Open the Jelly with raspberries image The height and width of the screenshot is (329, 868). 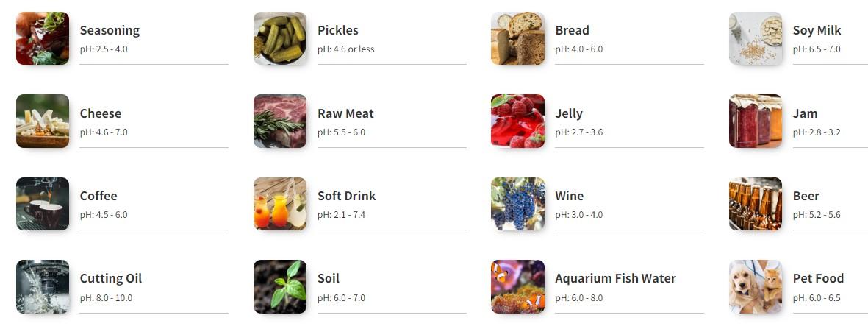coord(517,121)
